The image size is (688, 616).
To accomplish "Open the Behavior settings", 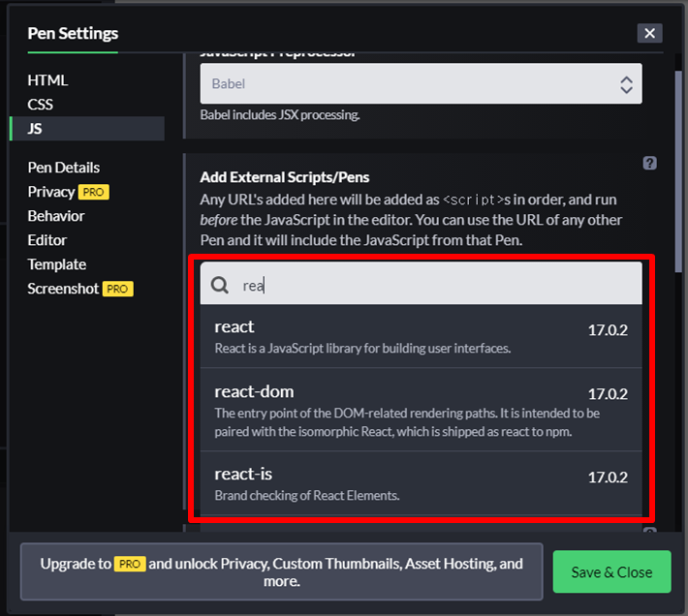I will 56,216.
